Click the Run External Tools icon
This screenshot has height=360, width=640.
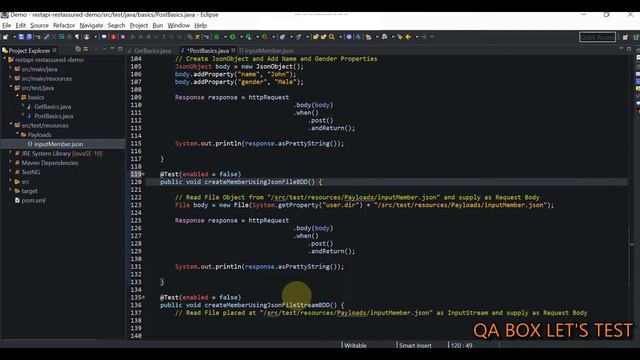265,37
